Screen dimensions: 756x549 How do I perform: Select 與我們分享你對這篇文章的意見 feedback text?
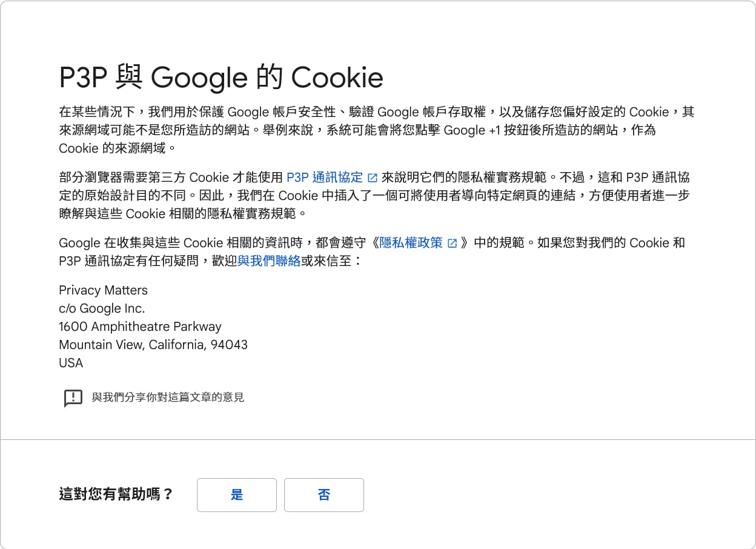[x=168, y=398]
